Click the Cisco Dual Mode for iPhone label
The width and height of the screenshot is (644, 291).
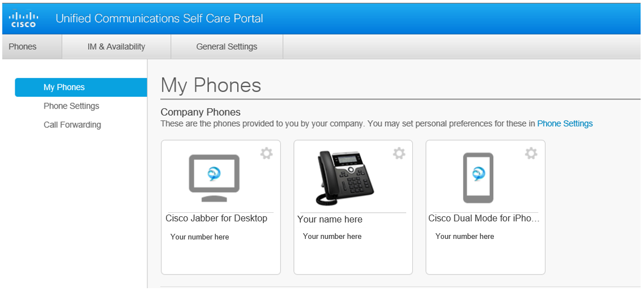point(484,219)
